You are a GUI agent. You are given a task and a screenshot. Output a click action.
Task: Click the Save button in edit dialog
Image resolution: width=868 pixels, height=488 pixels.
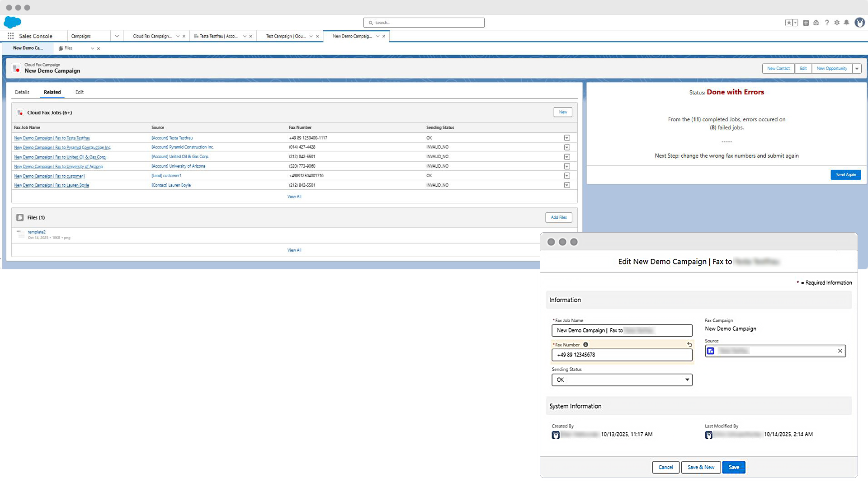pyautogui.click(x=733, y=467)
